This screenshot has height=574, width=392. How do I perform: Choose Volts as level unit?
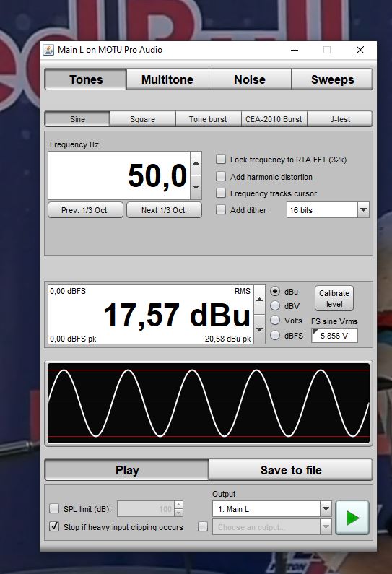[x=275, y=321]
